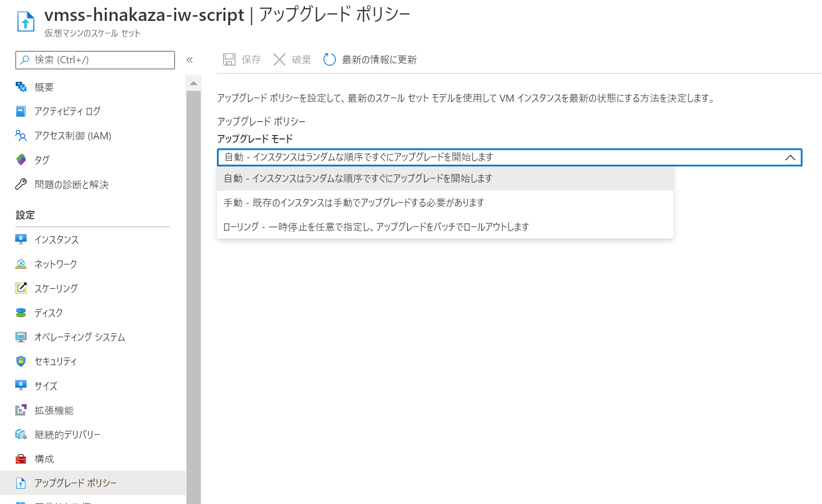Click the 拡張機能 icon
The height and width of the screenshot is (504, 822).
(21, 410)
